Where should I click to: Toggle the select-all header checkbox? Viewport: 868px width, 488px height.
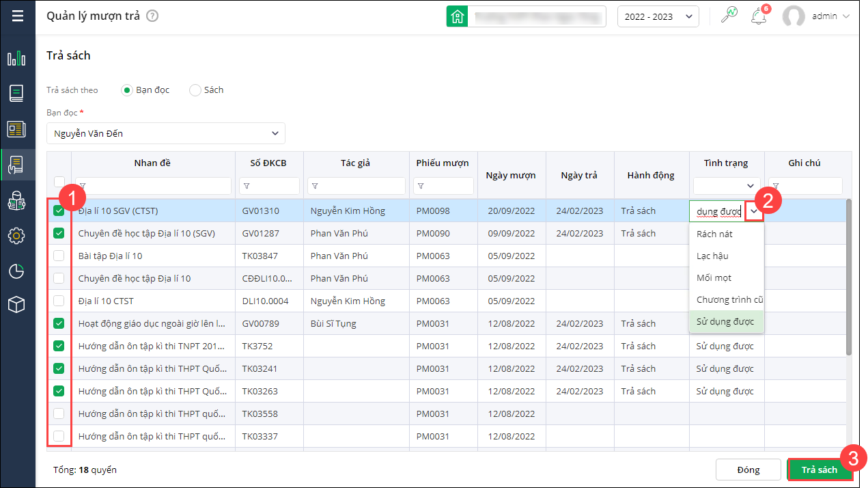tap(59, 181)
